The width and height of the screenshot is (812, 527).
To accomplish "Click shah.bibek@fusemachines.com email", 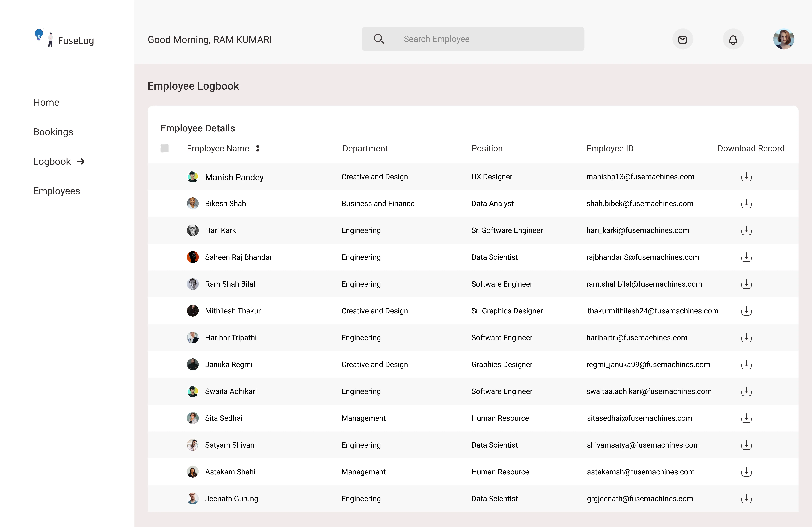I will tap(640, 204).
